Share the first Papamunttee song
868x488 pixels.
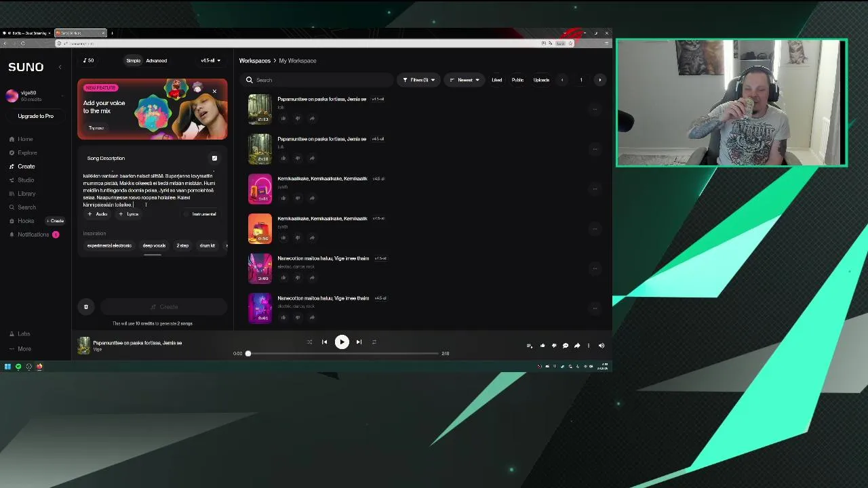pos(312,119)
